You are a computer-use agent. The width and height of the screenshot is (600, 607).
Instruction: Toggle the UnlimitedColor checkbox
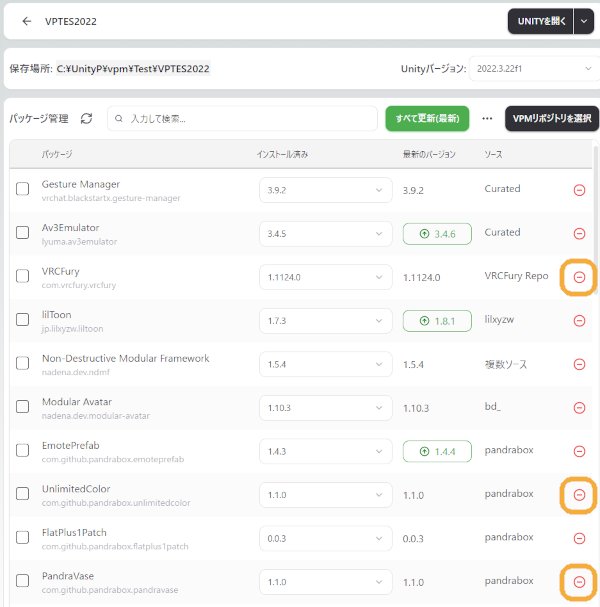pos(22,494)
